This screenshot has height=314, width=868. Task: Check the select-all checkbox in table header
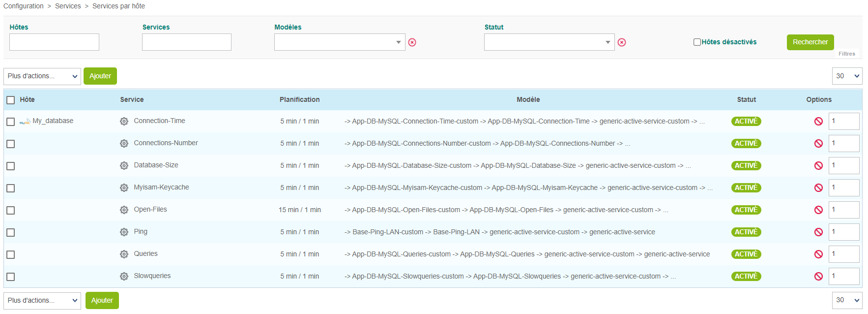click(11, 100)
